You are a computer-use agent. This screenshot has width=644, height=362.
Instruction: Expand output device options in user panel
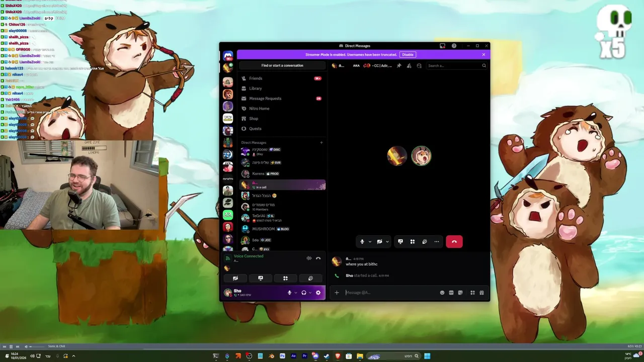point(310,293)
